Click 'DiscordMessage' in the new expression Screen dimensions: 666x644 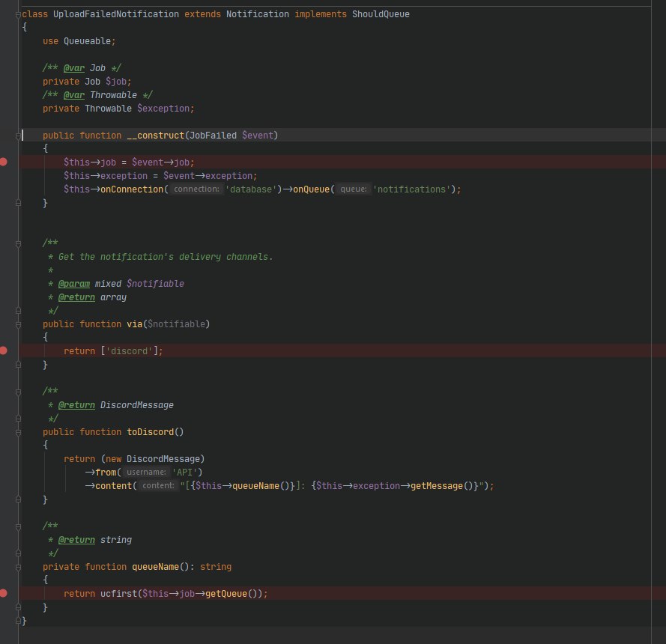(163, 459)
